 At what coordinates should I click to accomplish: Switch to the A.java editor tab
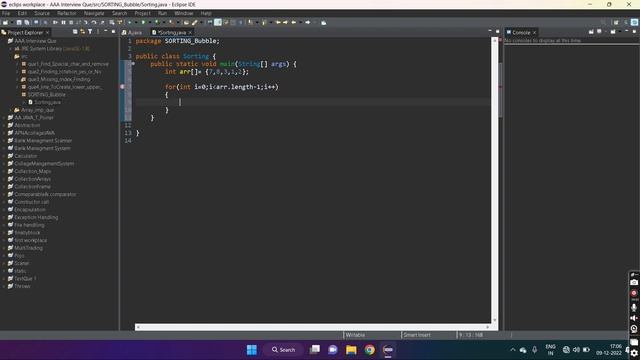pos(132,32)
